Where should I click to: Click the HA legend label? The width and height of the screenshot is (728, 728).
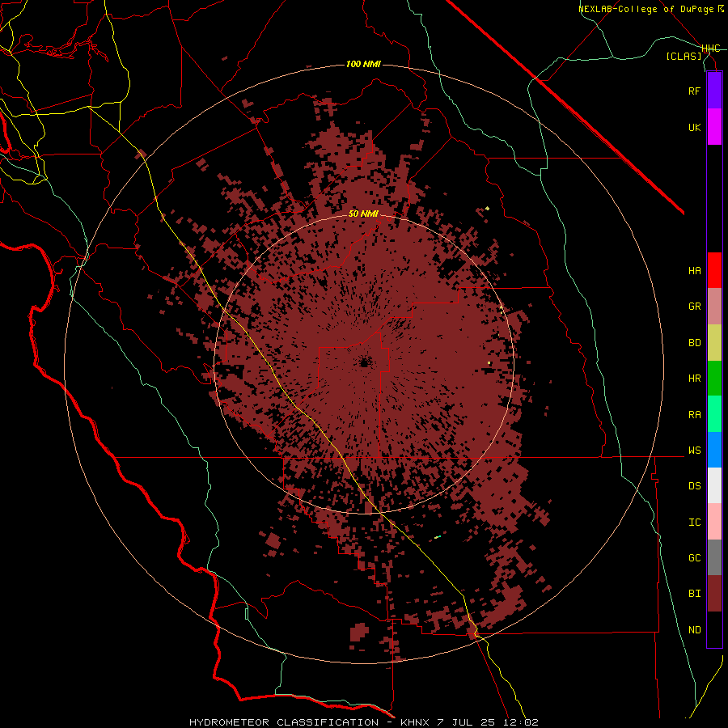(x=695, y=271)
